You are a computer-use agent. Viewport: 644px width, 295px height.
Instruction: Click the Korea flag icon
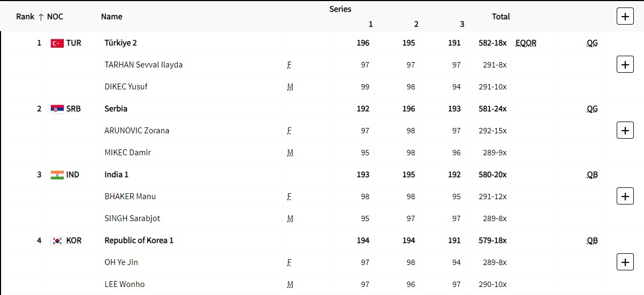point(57,241)
